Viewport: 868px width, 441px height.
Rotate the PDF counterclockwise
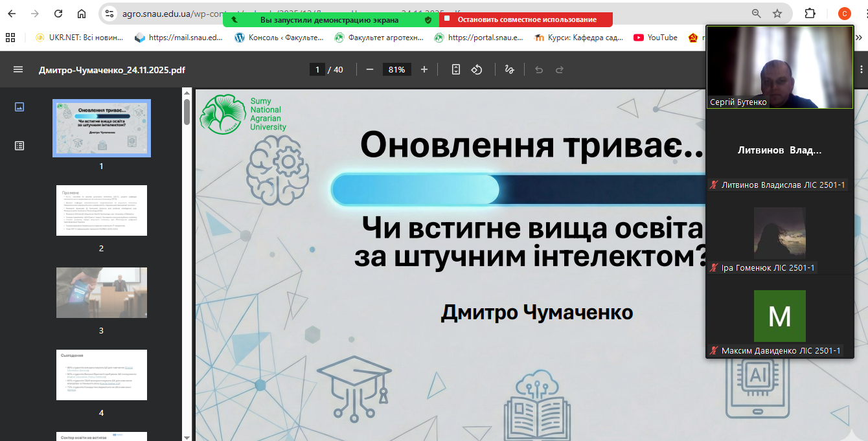tap(477, 69)
